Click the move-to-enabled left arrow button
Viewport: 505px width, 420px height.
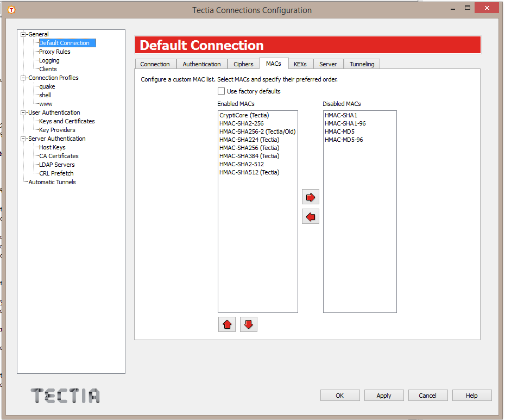coord(311,217)
